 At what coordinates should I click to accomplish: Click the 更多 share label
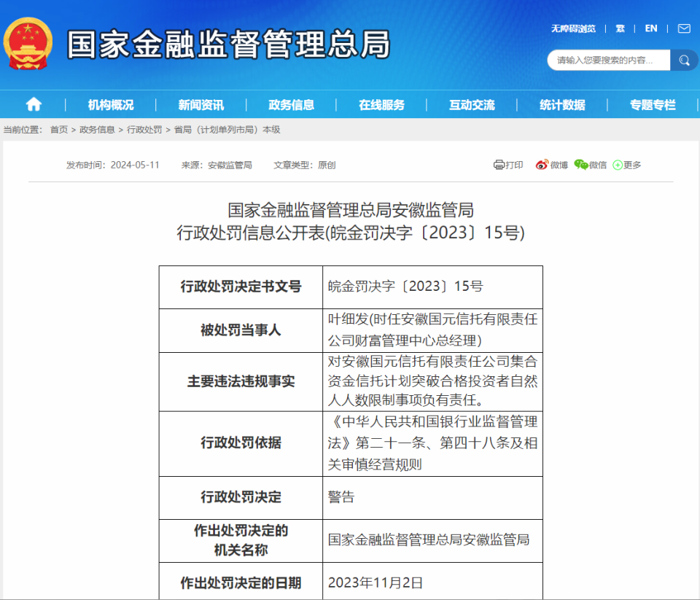point(632,165)
